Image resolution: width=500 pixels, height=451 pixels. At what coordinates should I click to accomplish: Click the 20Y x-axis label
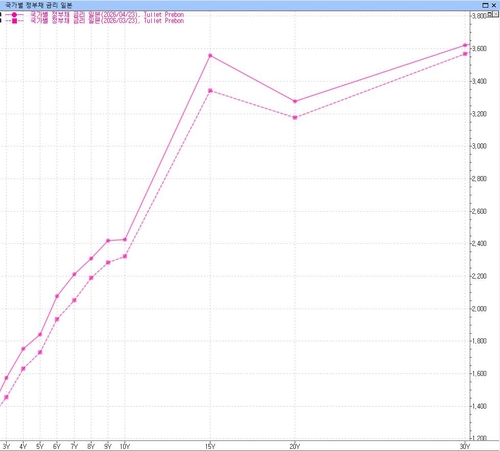pos(295,446)
